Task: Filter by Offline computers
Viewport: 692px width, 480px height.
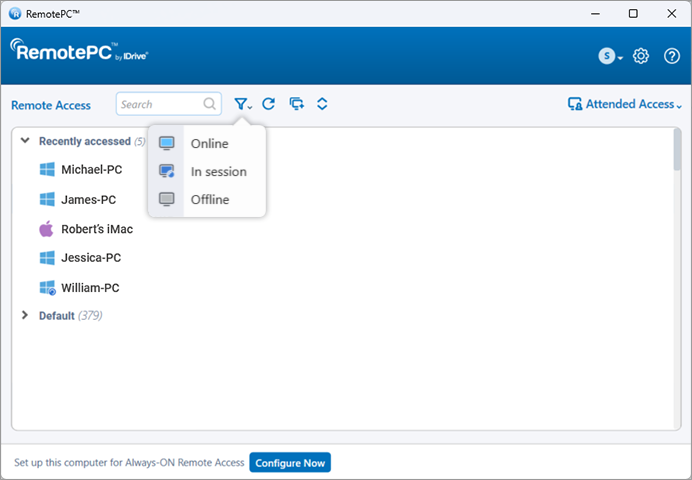Action: click(x=209, y=200)
